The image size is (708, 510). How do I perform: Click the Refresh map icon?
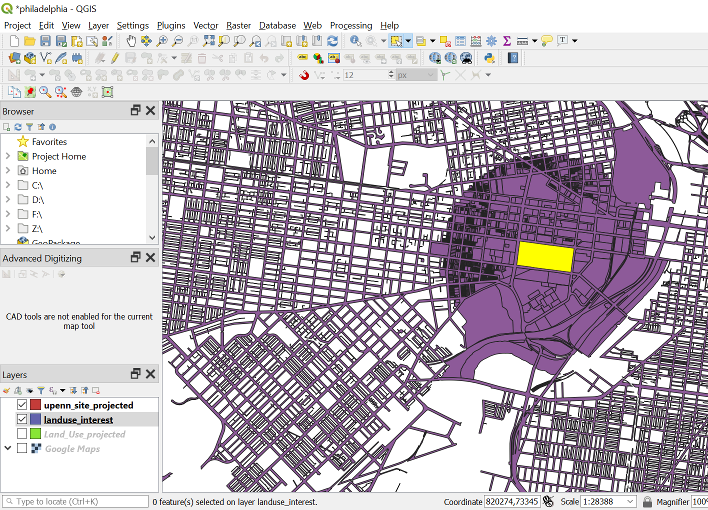[332, 41]
